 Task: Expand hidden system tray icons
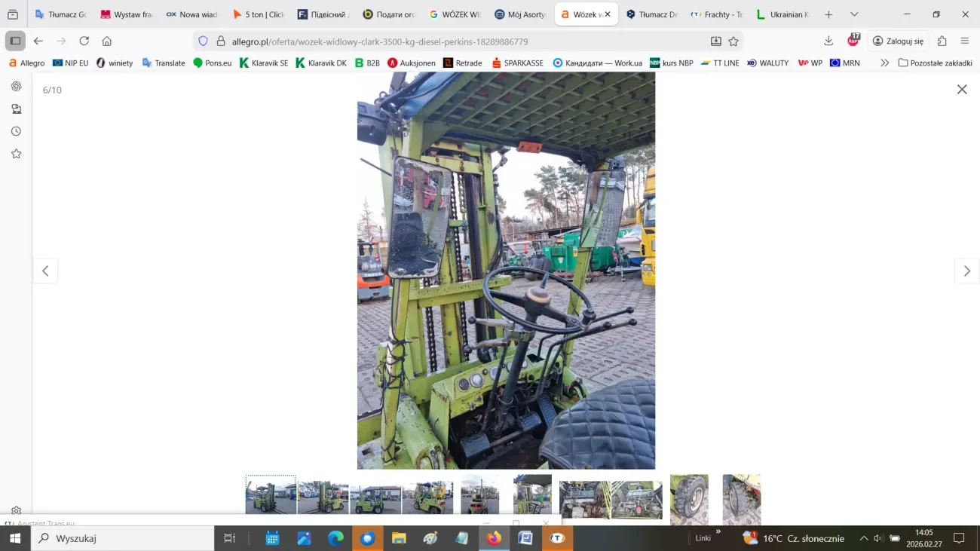(x=864, y=538)
